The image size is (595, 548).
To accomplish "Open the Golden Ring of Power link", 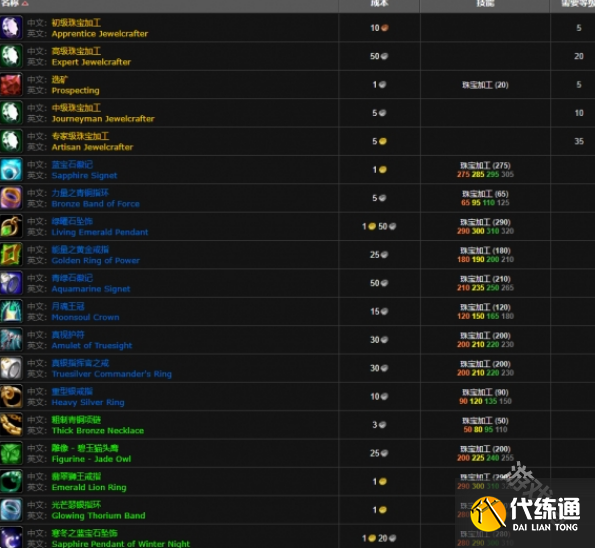I will point(96,260).
